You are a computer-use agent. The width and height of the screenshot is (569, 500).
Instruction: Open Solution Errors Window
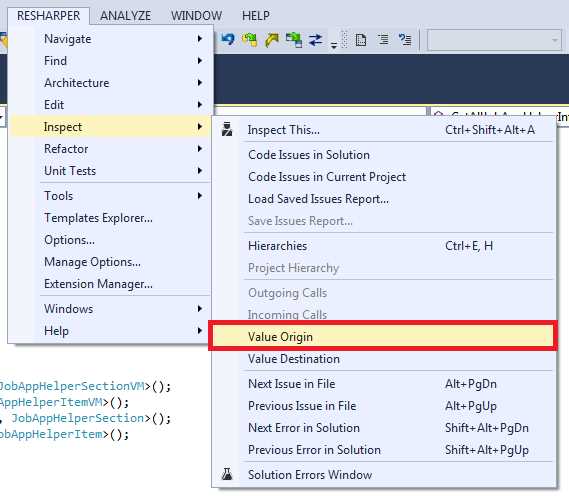384,474
